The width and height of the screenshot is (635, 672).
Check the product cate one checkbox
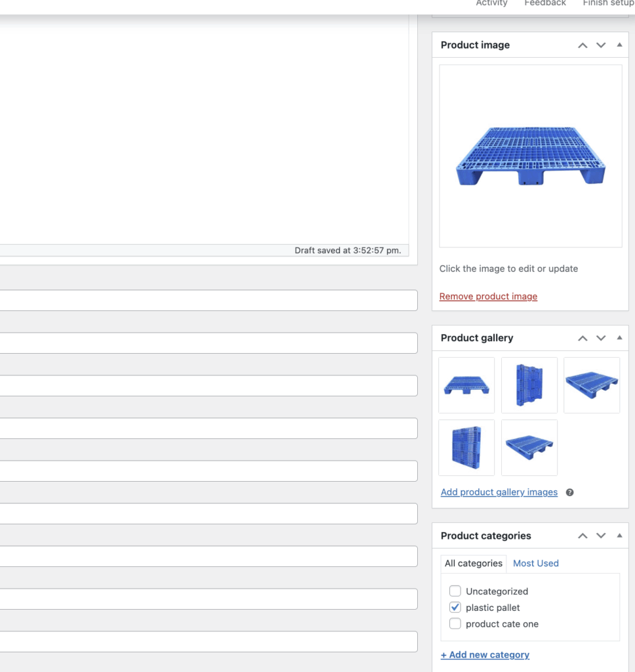tap(455, 624)
